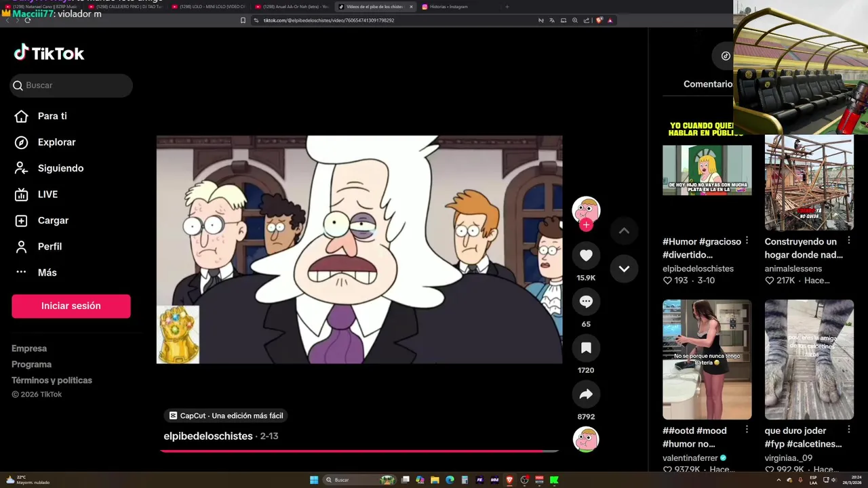Open the TikTok logo home link
Viewport: 868px width, 488px height.
(x=49, y=53)
